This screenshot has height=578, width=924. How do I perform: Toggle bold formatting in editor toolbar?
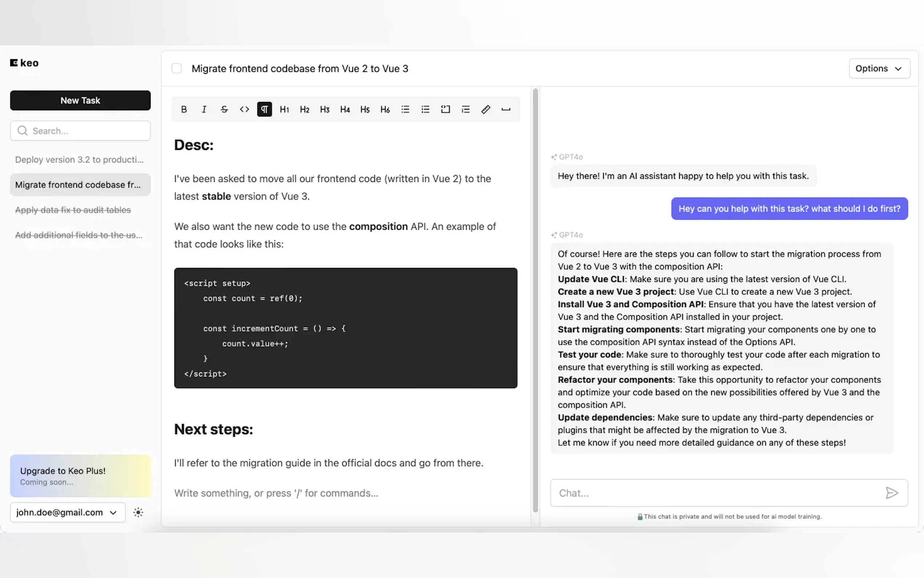184,109
